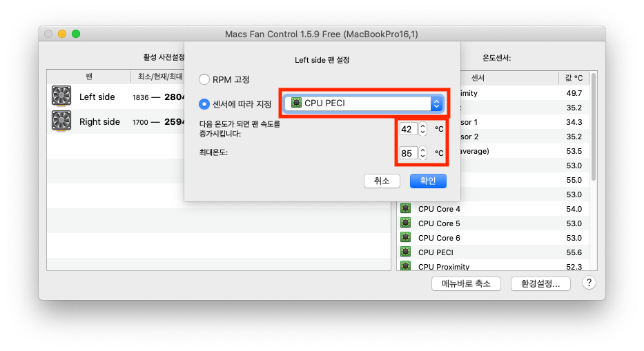Select the 센서에 따라 지정 radio option

pyautogui.click(x=204, y=104)
